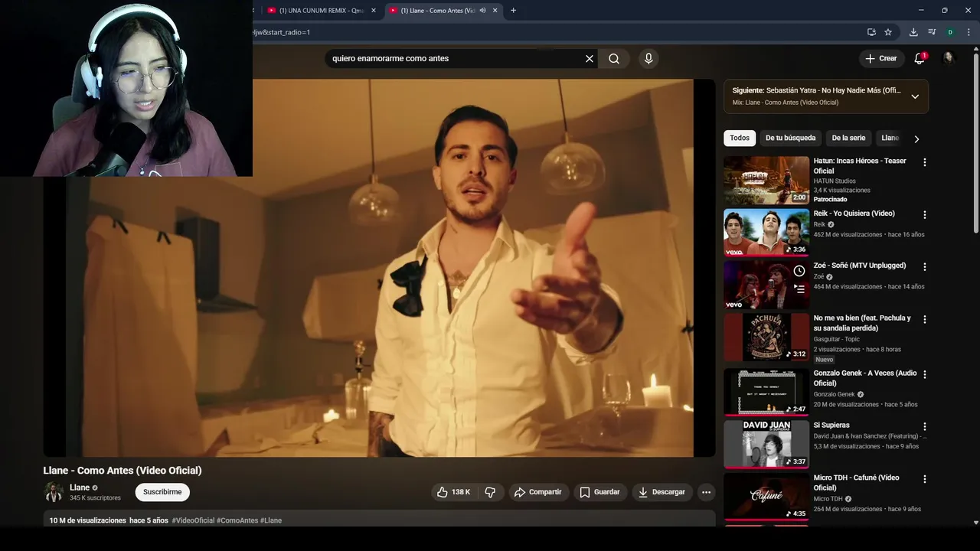Screen dimensions: 980x551
Task: Open Gonzalo Genek - A Veces thumbnail
Action: pyautogui.click(x=766, y=392)
